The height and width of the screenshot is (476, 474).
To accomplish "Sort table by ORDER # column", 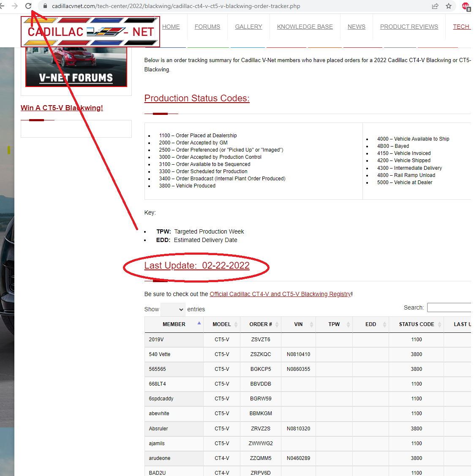I will point(261,324).
